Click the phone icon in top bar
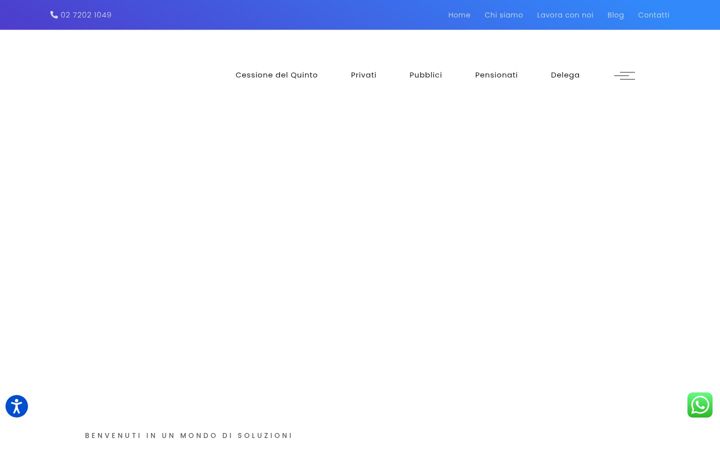Screen dimensions: 720x450 click(54, 15)
